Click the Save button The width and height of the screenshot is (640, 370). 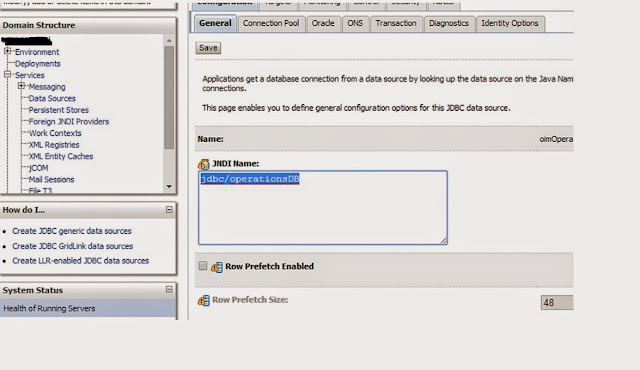[x=208, y=48]
